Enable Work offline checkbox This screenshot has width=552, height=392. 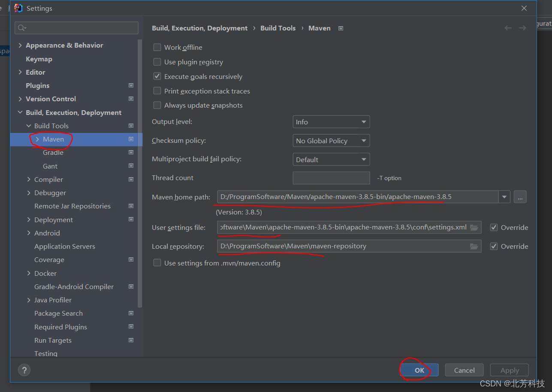click(157, 47)
